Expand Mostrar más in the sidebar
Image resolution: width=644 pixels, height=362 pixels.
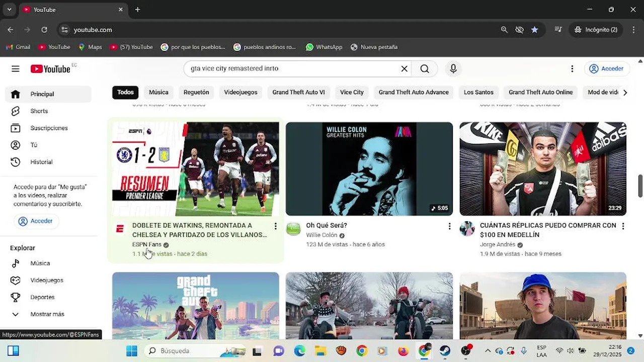[x=48, y=314]
